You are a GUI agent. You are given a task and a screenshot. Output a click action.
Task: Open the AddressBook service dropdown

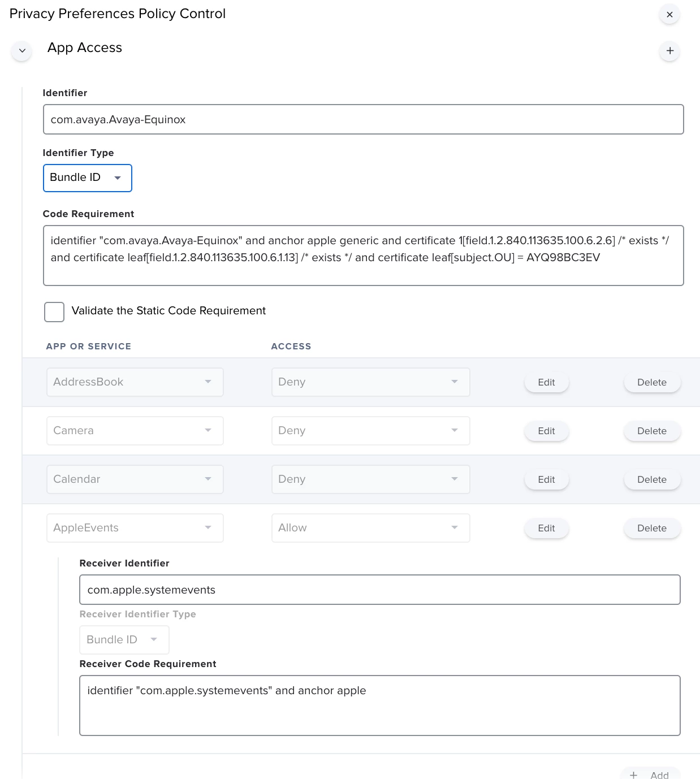click(x=135, y=382)
